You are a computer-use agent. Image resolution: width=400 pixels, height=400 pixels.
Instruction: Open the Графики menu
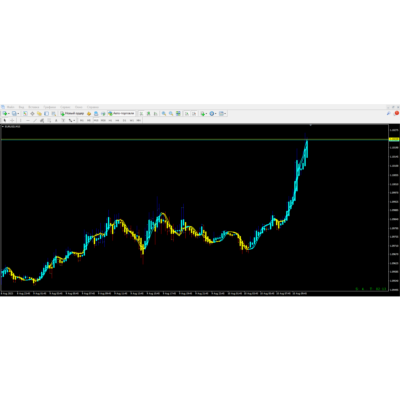point(50,107)
